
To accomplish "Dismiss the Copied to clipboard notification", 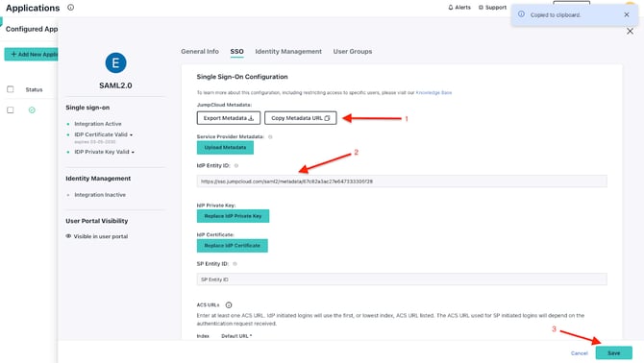I will coord(627,14).
